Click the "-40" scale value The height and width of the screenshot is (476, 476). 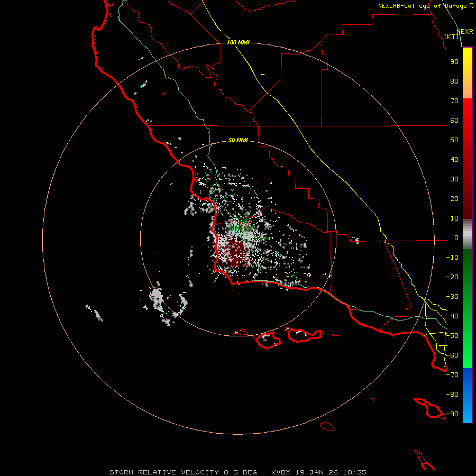[x=452, y=316]
